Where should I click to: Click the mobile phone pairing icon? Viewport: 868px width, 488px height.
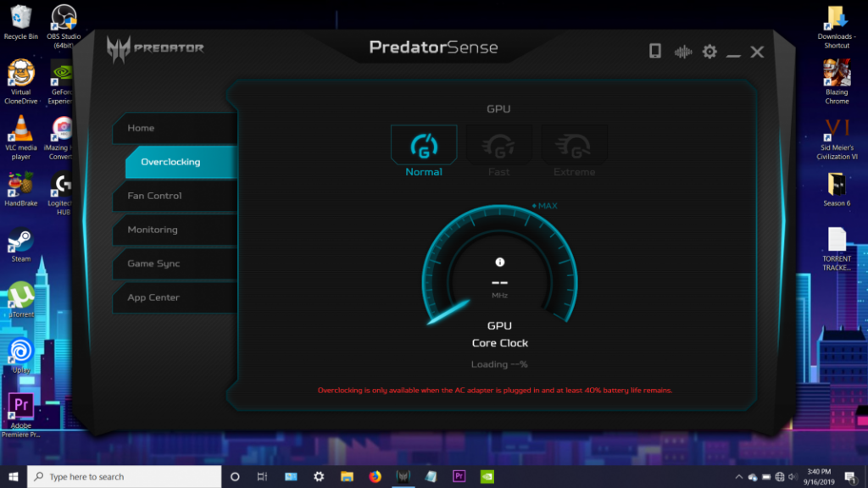654,52
